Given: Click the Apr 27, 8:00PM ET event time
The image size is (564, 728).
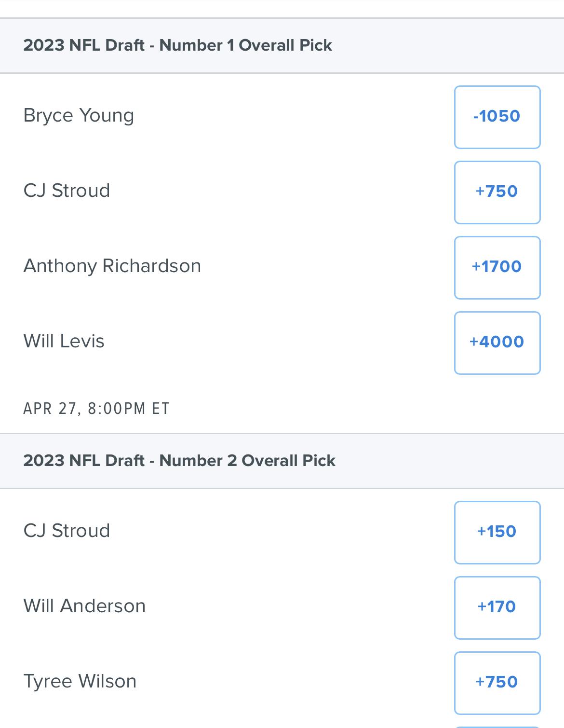Looking at the screenshot, I should (96, 409).
